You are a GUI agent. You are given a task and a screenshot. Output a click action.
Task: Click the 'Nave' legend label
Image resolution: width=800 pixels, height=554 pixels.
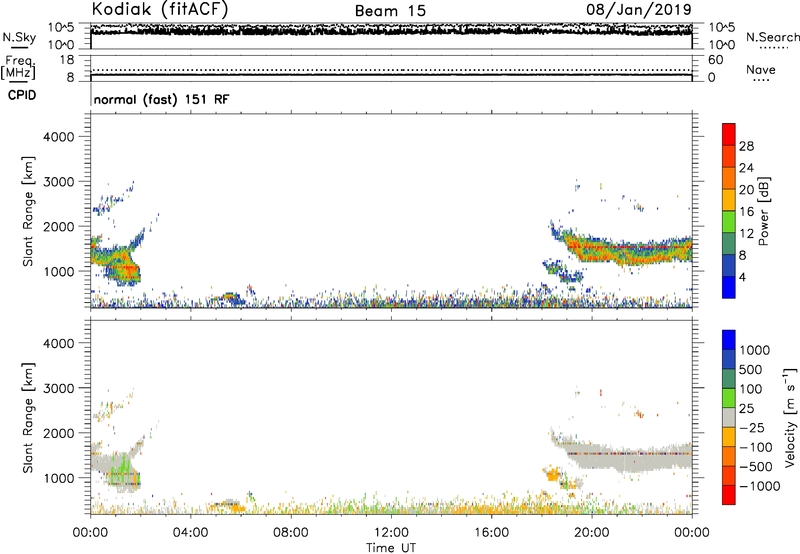tap(761, 69)
